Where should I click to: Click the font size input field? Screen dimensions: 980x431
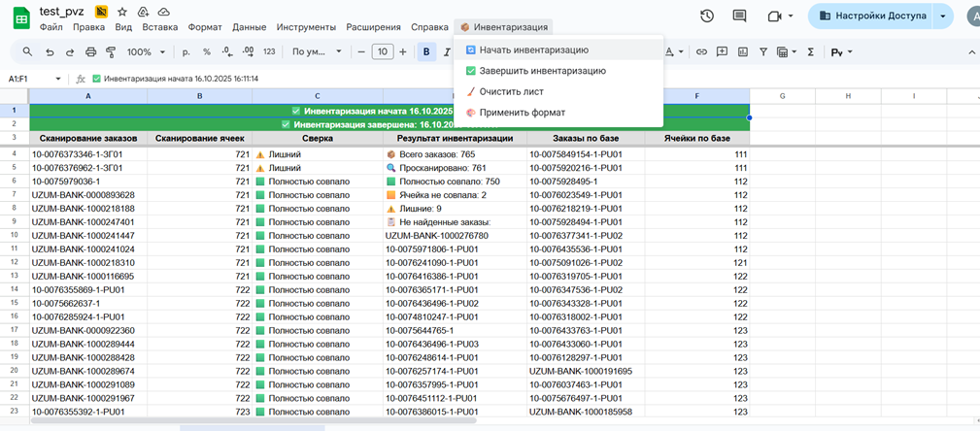(383, 51)
